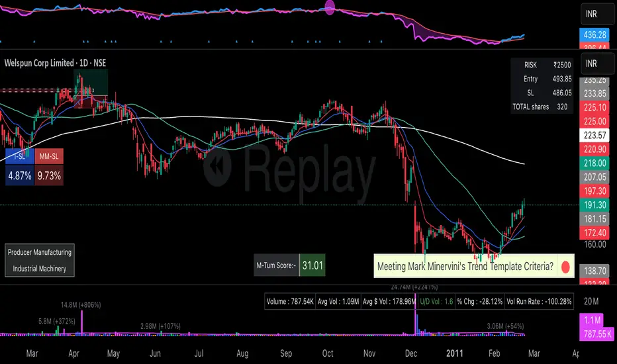Click the May label on the time axis

[113, 353]
